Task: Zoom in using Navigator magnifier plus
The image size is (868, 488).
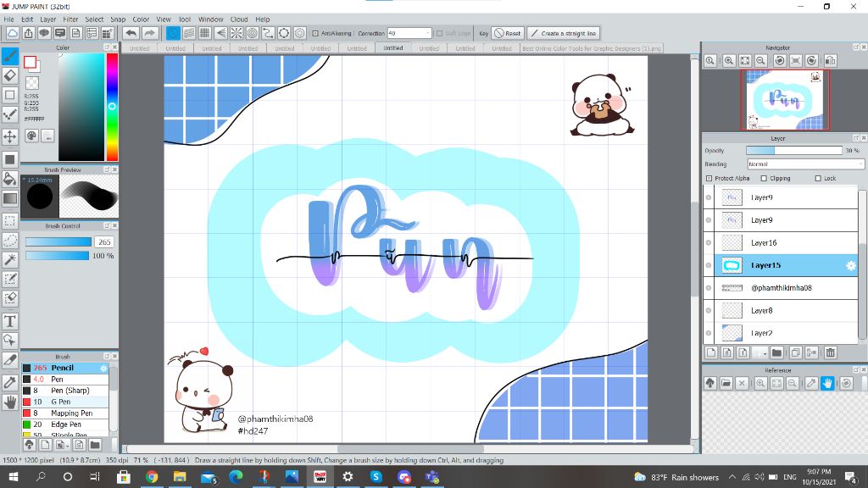Action: pos(729,60)
